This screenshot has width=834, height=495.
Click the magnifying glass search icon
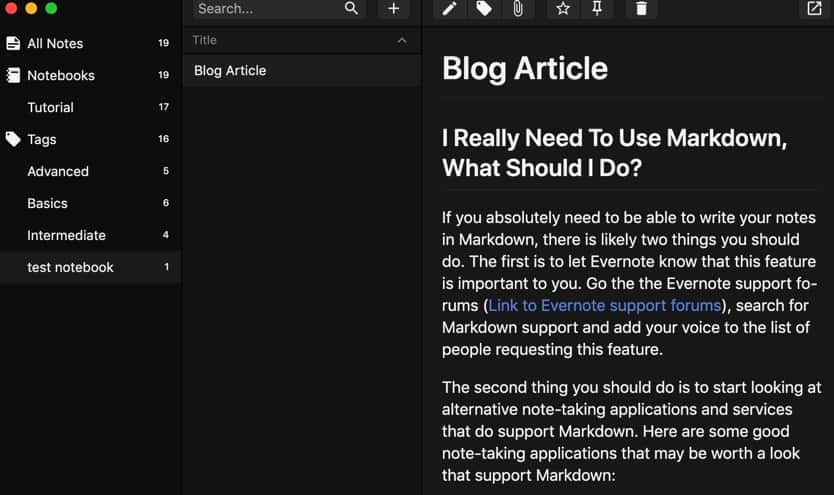tap(351, 8)
